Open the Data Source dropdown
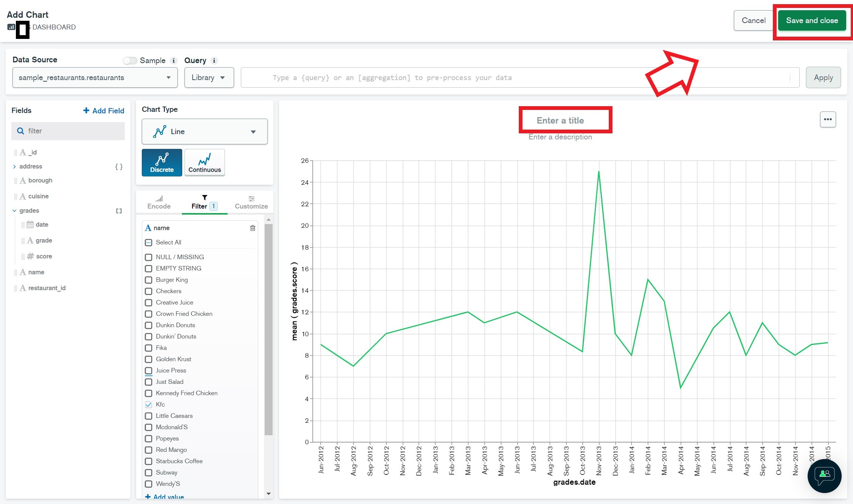 click(x=95, y=77)
